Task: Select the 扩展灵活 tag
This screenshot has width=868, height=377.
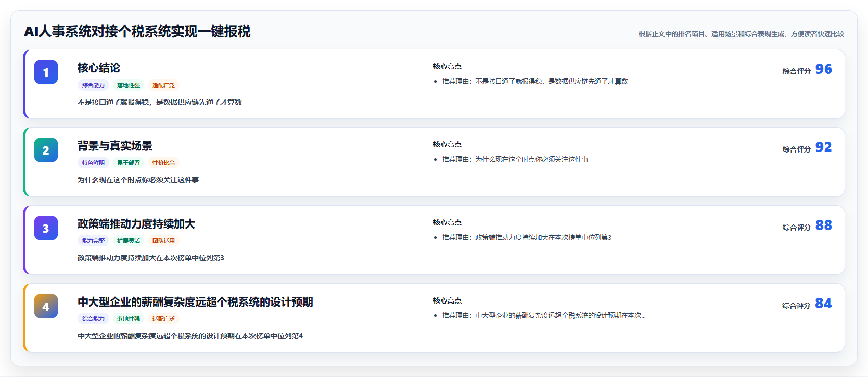Action: (x=129, y=241)
